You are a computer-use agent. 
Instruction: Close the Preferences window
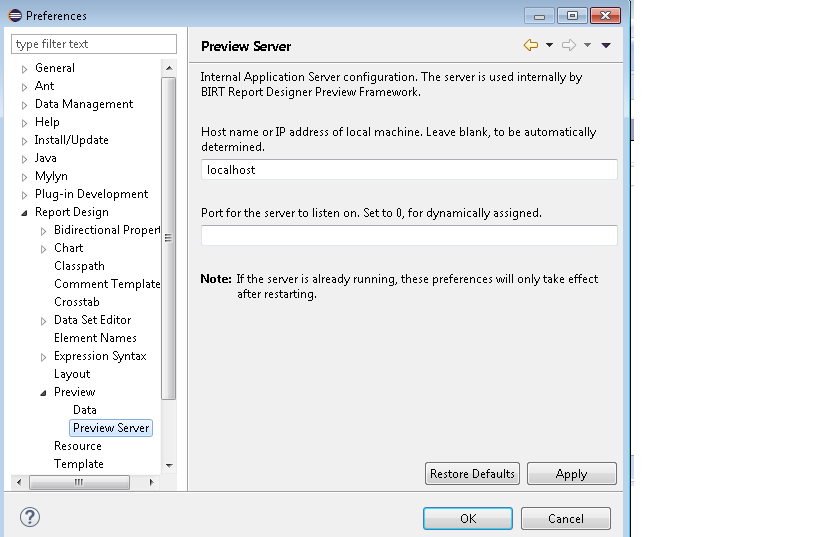click(605, 16)
